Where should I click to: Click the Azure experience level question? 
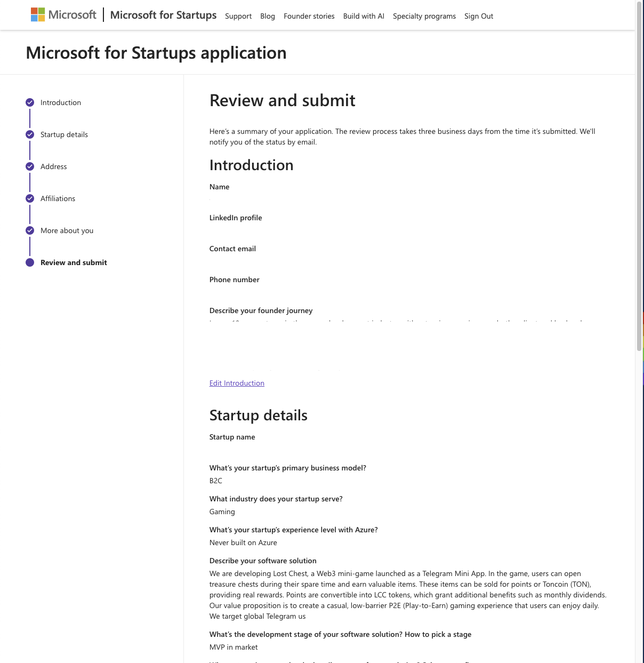(x=294, y=530)
